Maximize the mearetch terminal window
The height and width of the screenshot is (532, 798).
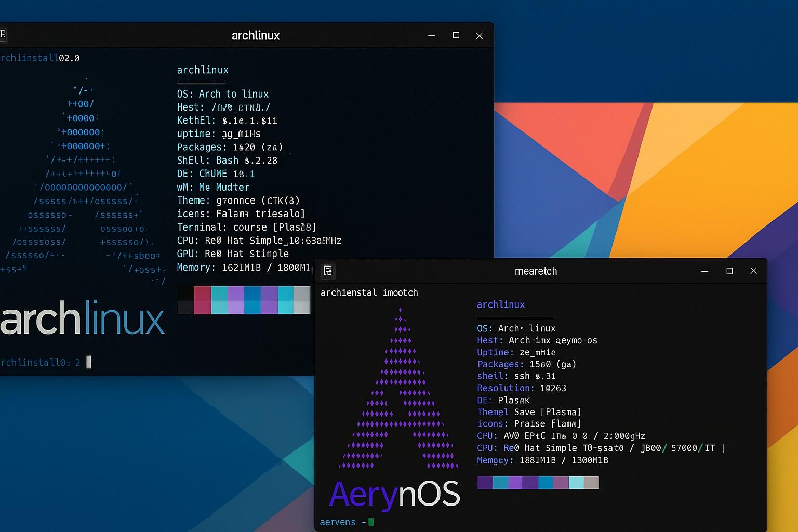[729, 271]
